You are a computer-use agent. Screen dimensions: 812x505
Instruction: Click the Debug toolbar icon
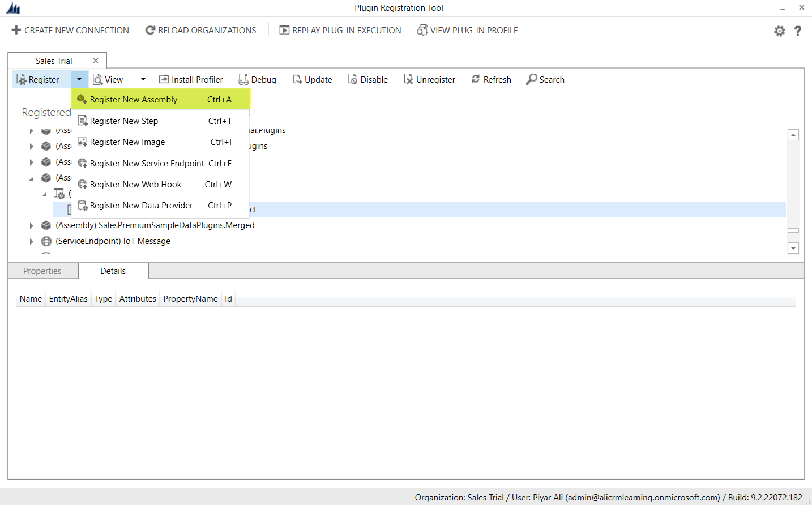pyautogui.click(x=243, y=79)
